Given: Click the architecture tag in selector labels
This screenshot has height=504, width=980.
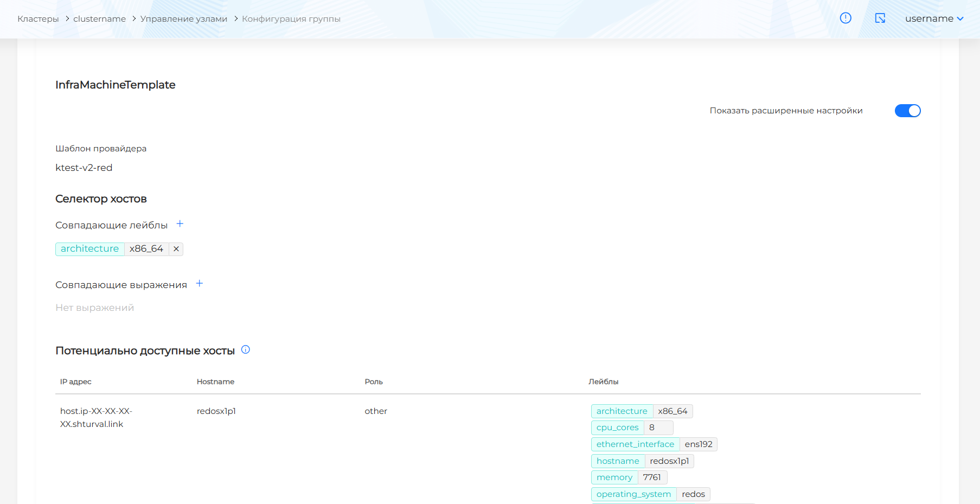Looking at the screenshot, I should [90, 249].
